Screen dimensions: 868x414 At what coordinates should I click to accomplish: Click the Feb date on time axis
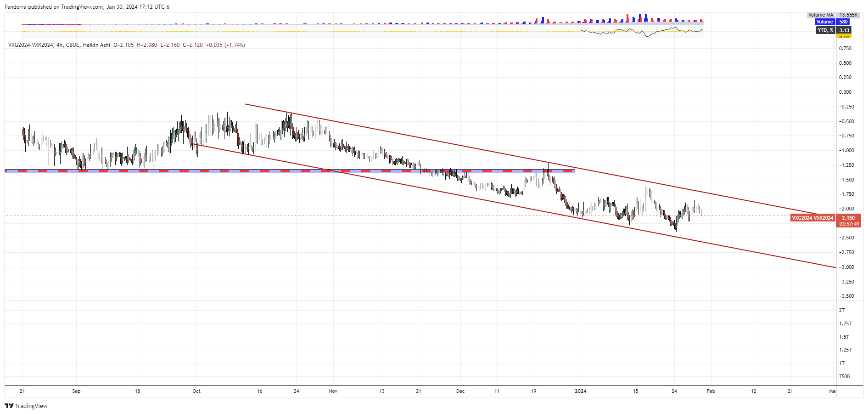[x=711, y=391]
